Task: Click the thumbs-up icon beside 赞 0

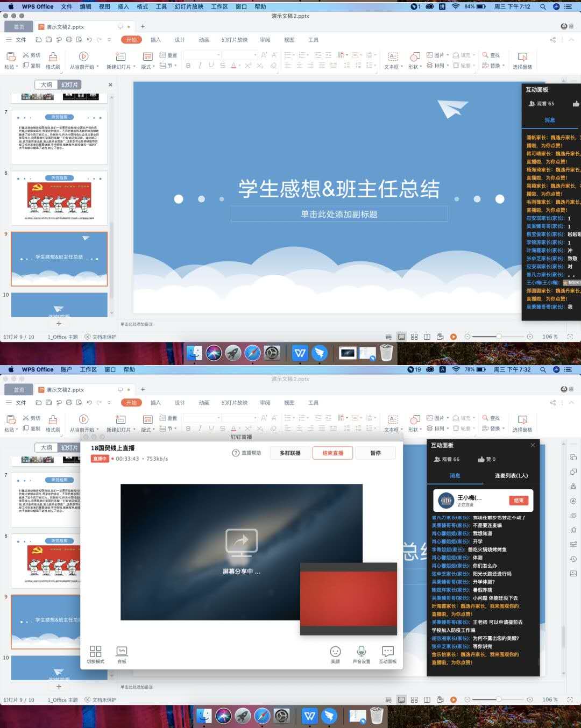Action: pyautogui.click(x=481, y=459)
